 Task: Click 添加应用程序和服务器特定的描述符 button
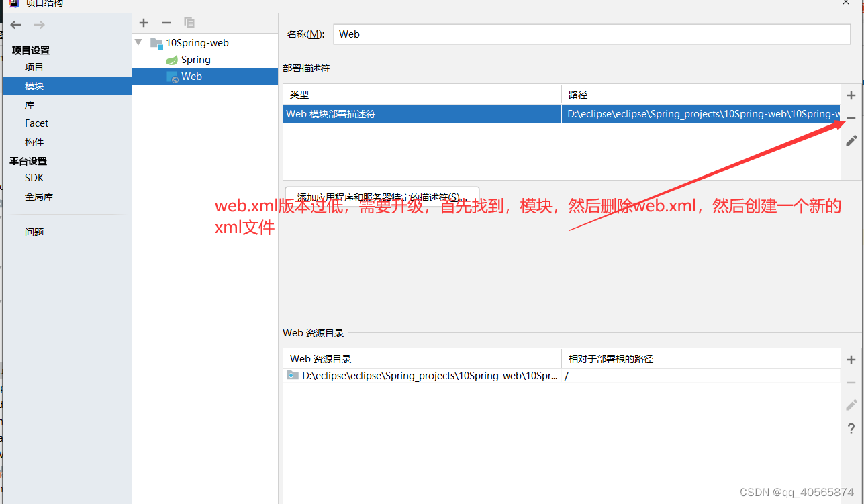coord(382,197)
